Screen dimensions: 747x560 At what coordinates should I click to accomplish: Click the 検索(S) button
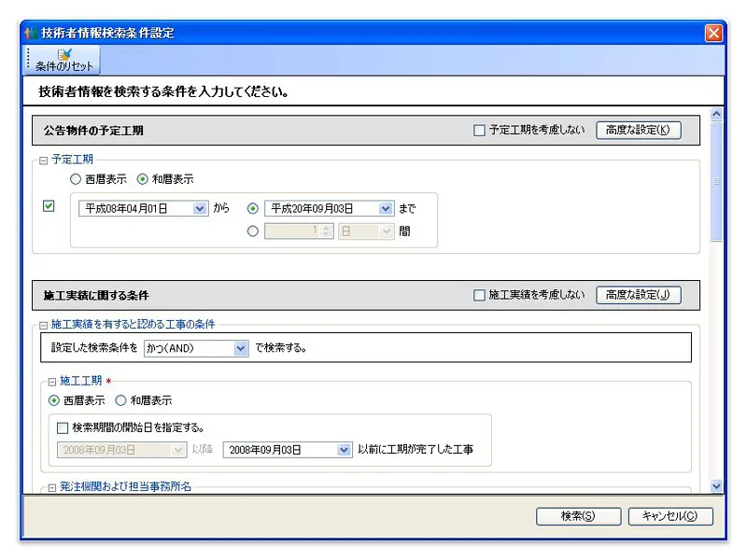click(x=578, y=516)
